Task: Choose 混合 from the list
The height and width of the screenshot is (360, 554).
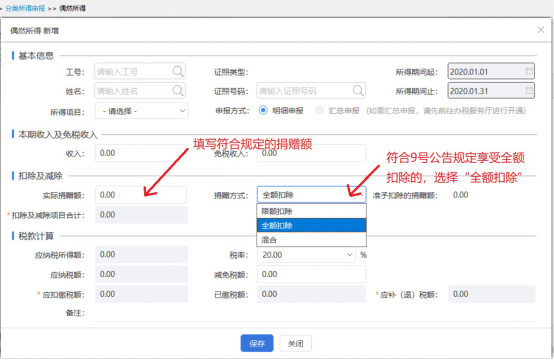Action: (x=312, y=240)
